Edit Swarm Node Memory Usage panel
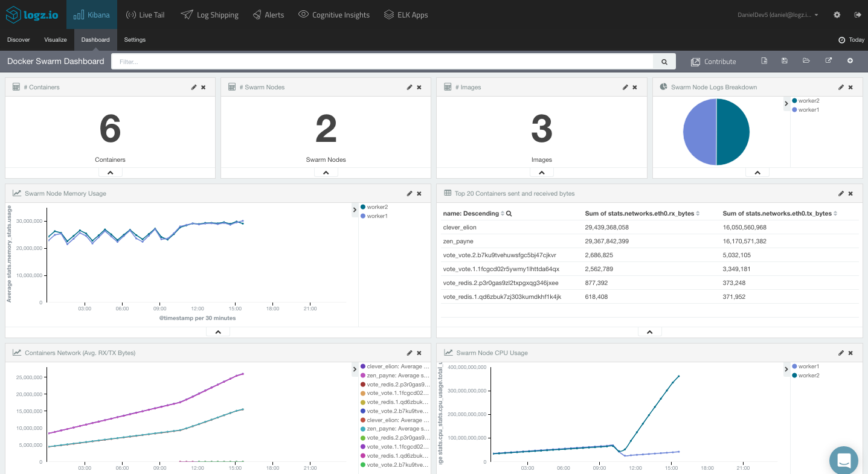 coord(410,193)
